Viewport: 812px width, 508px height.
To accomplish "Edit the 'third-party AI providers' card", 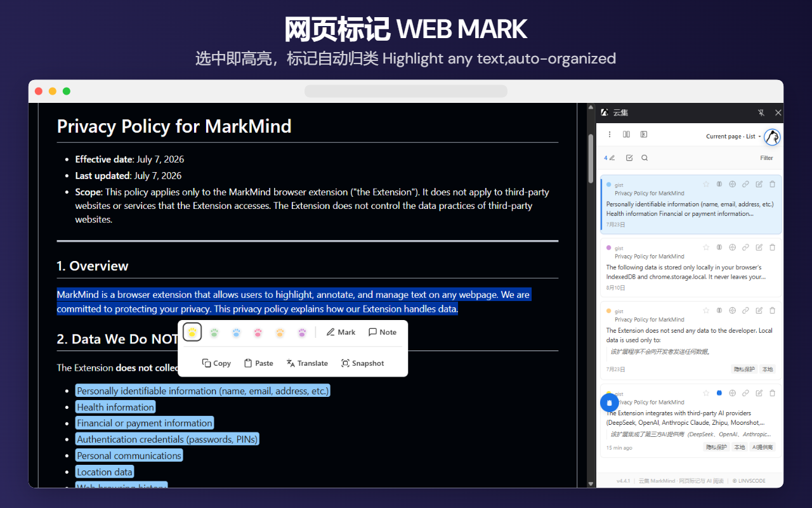I will [759, 393].
